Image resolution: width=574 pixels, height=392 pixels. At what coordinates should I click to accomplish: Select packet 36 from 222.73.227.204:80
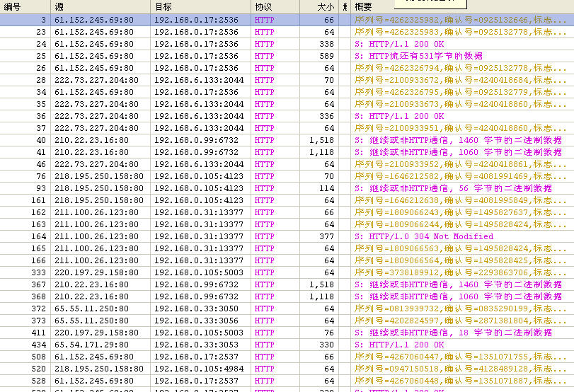[212, 117]
